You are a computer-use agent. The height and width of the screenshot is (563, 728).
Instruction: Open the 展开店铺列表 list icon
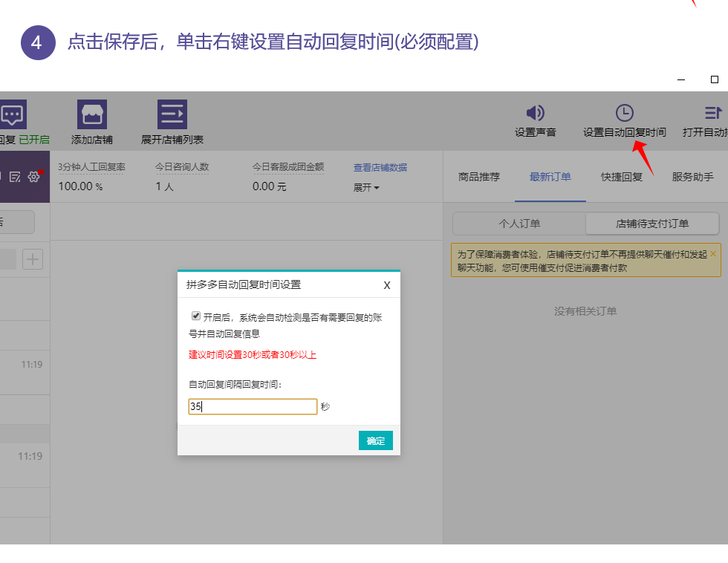[172, 114]
